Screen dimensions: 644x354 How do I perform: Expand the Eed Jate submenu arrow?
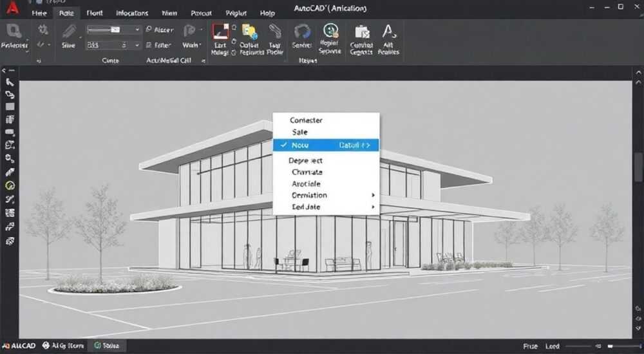click(x=373, y=207)
